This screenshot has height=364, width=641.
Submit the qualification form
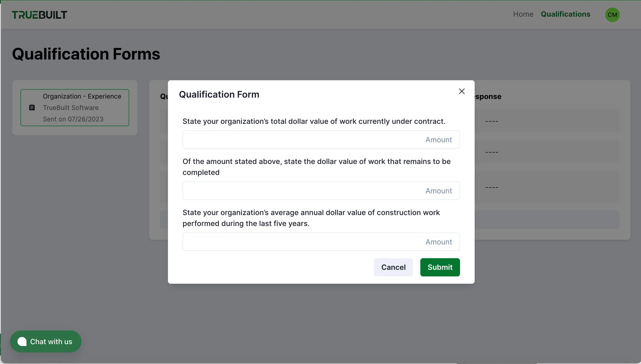[440, 267]
